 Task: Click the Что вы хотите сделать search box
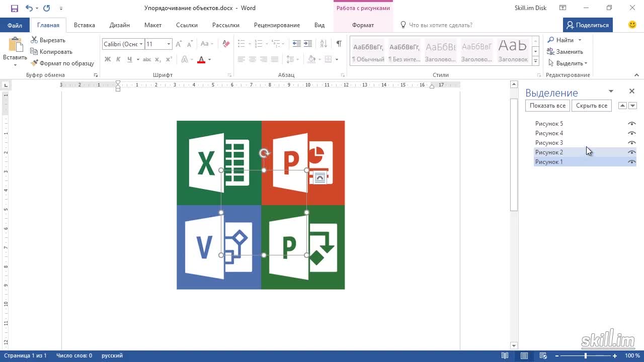point(441,25)
